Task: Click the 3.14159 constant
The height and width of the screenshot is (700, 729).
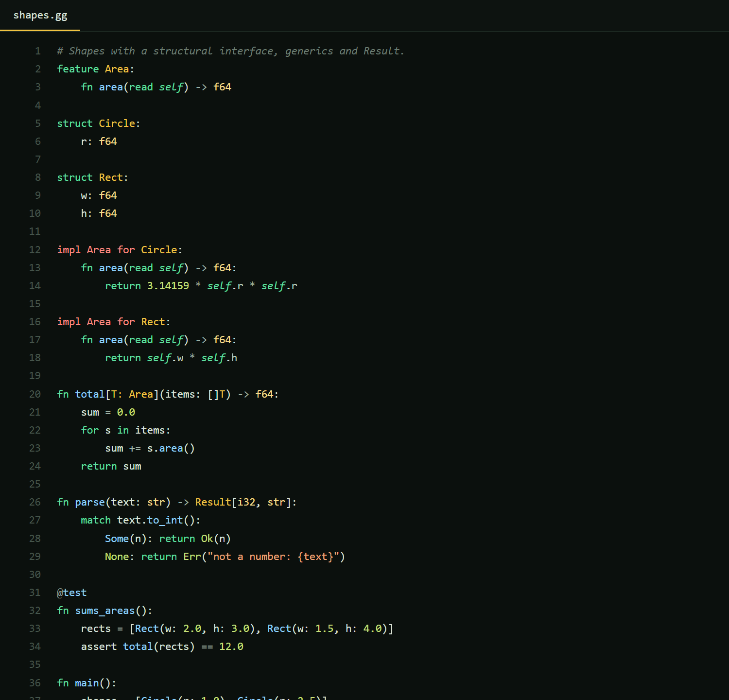Action: point(168,286)
